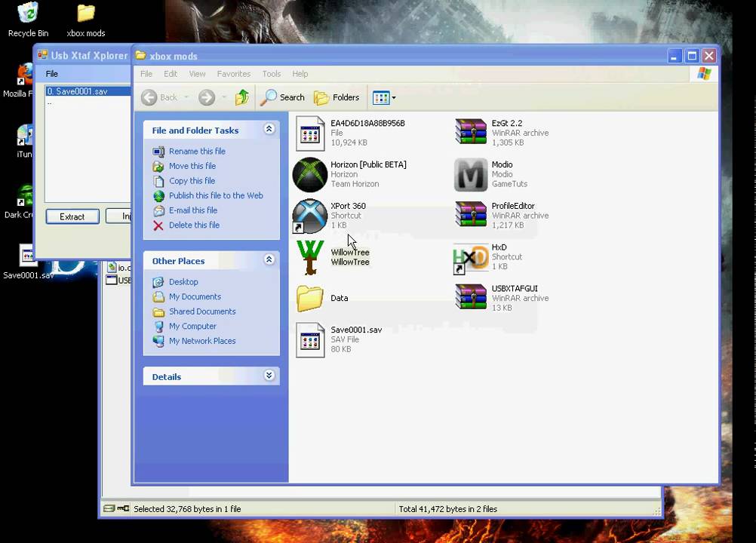This screenshot has width=756, height=543.
Task: Open the Help menu
Action: pos(300,74)
